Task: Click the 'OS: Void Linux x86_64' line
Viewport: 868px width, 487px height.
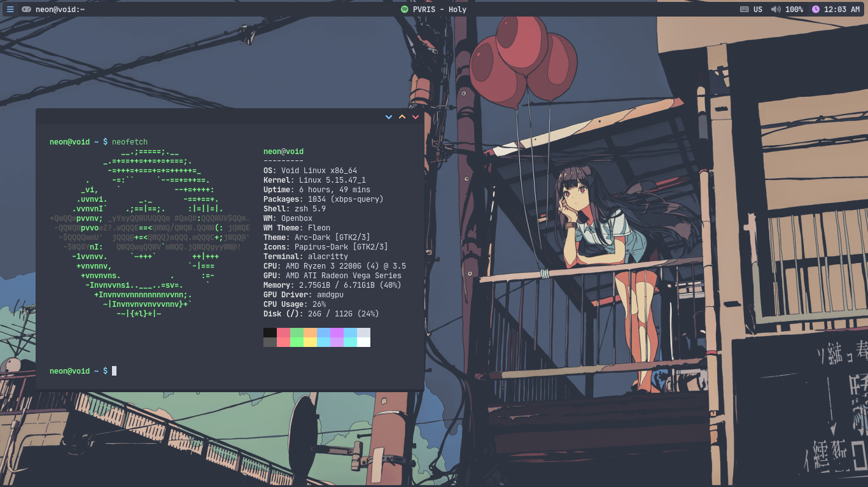Action: [x=310, y=171]
